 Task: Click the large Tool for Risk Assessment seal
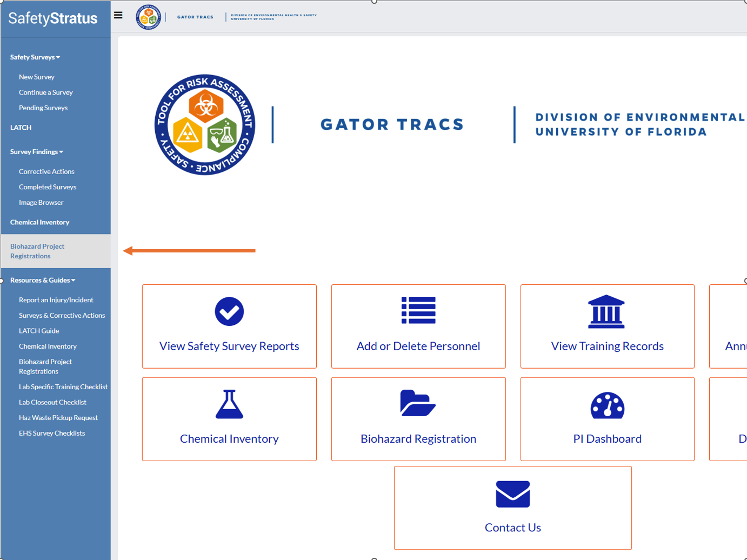[x=205, y=125]
